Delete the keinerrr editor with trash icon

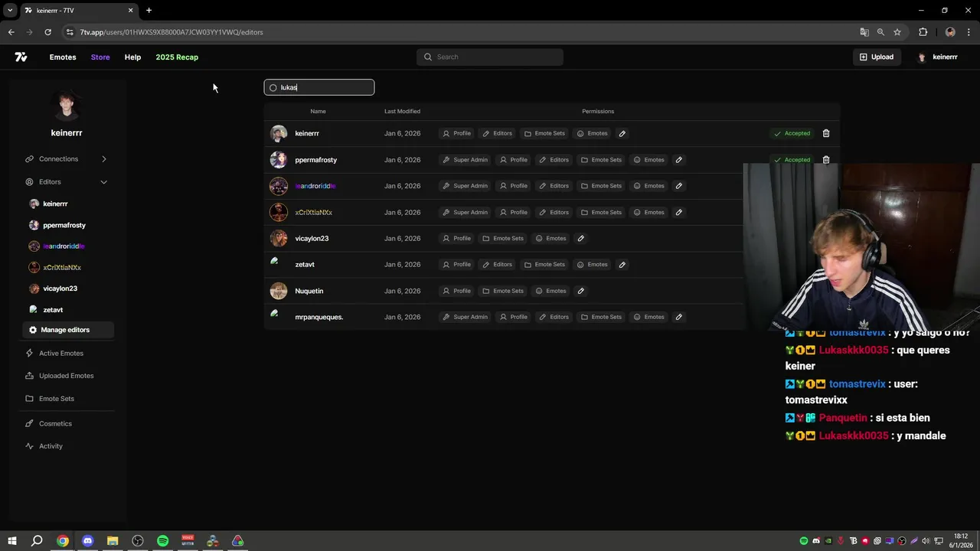point(826,133)
